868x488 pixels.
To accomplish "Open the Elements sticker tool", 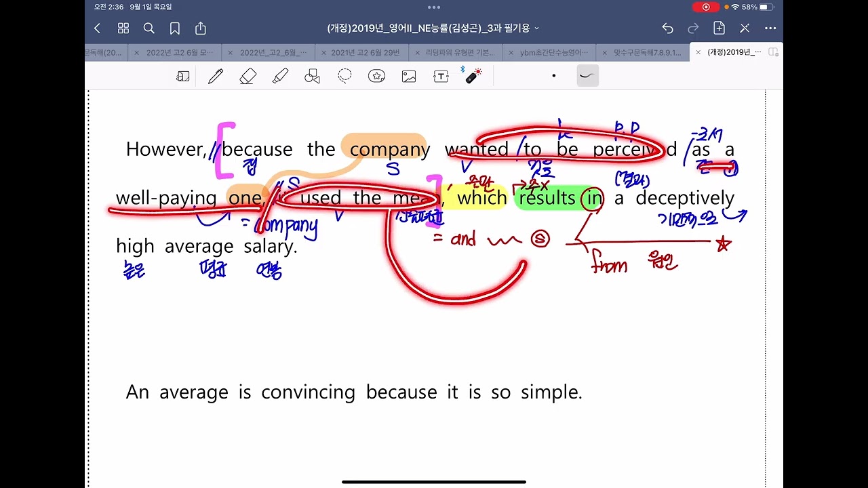I will click(x=377, y=77).
